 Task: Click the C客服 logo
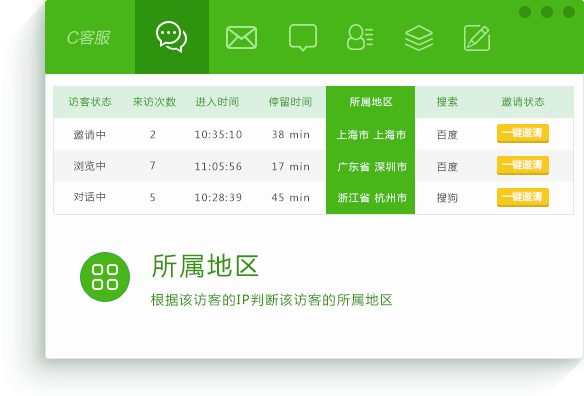[88, 38]
